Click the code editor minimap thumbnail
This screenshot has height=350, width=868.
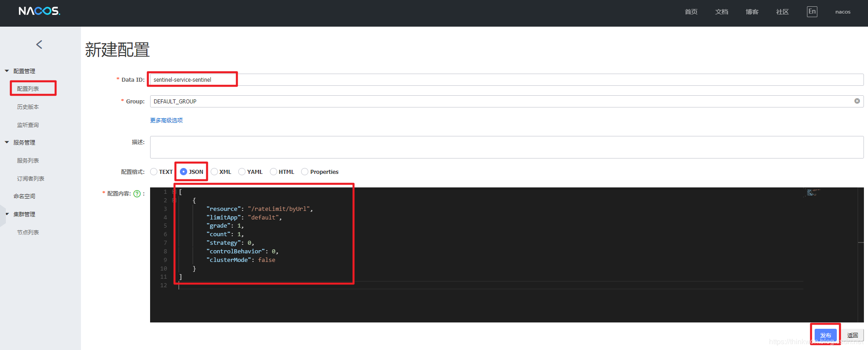813,193
